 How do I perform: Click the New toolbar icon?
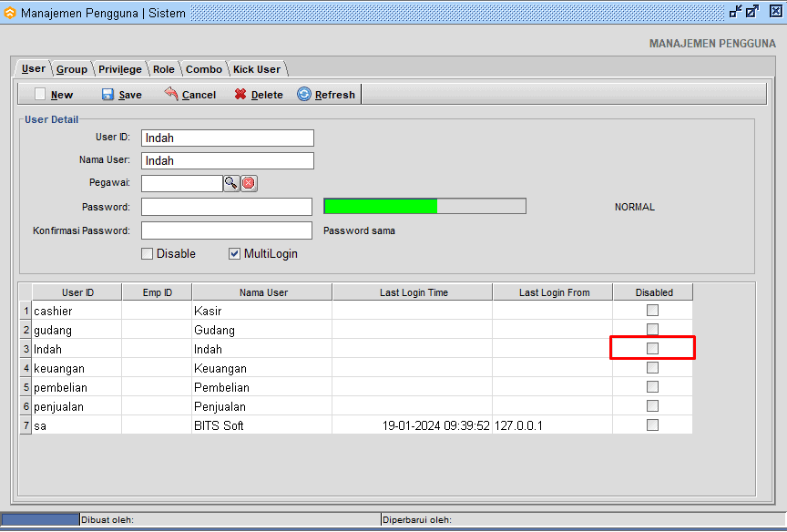point(40,95)
